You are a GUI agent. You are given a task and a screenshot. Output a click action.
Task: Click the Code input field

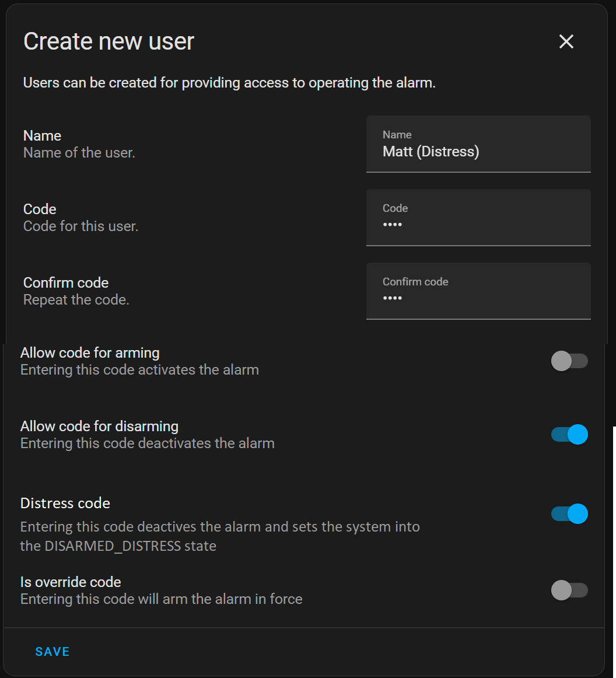pos(478,218)
